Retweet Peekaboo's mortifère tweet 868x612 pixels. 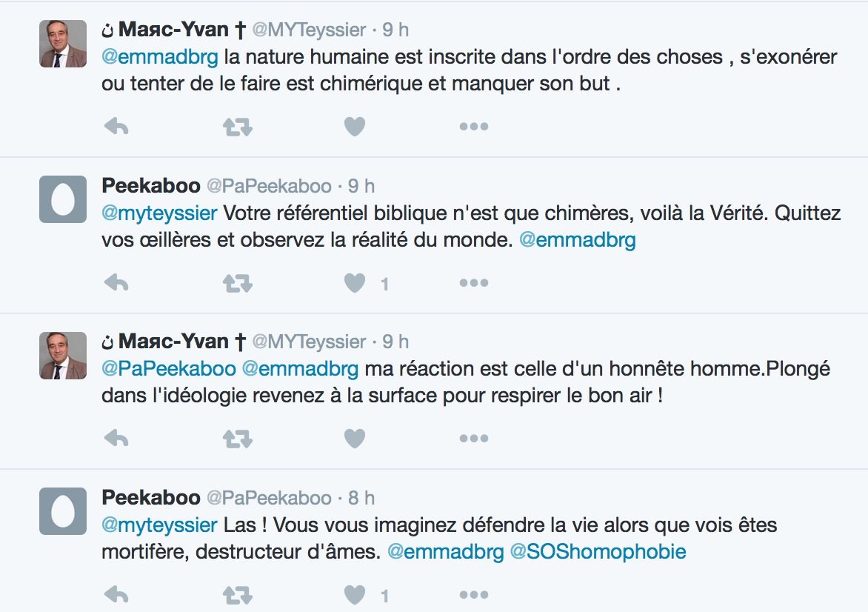pos(237,594)
